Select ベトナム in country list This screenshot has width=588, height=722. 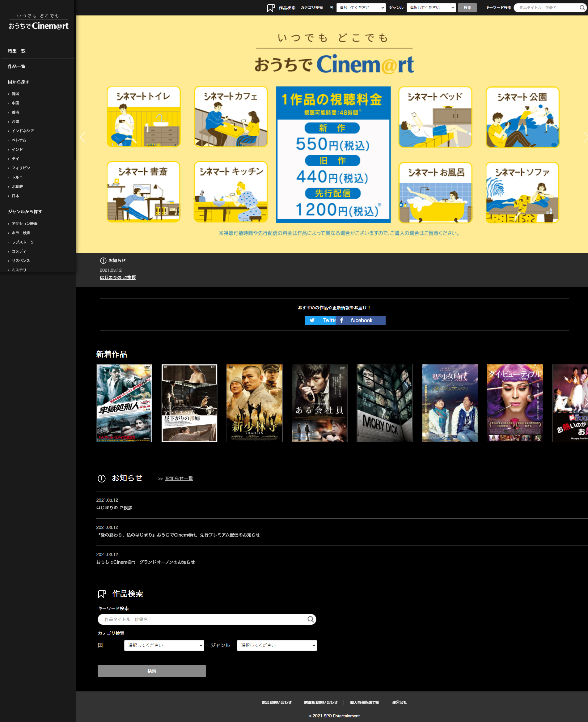[19, 140]
